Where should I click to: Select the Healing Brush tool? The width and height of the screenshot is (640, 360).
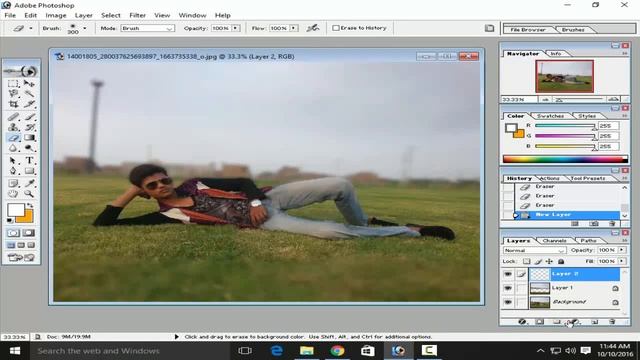coord(13,117)
